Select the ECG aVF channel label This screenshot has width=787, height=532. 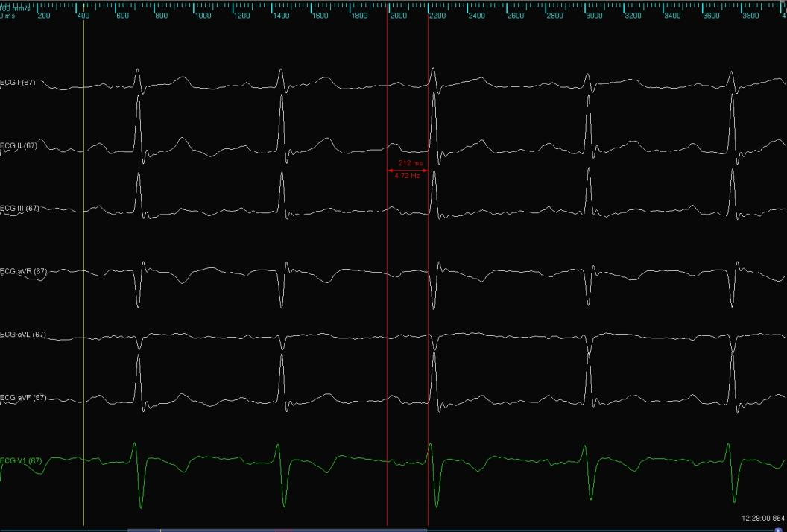(23, 398)
